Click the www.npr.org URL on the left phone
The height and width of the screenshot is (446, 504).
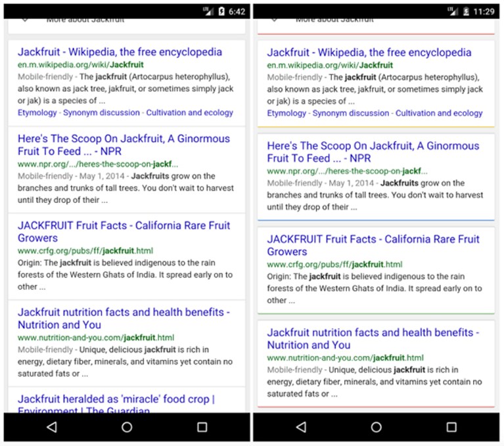tap(98, 164)
